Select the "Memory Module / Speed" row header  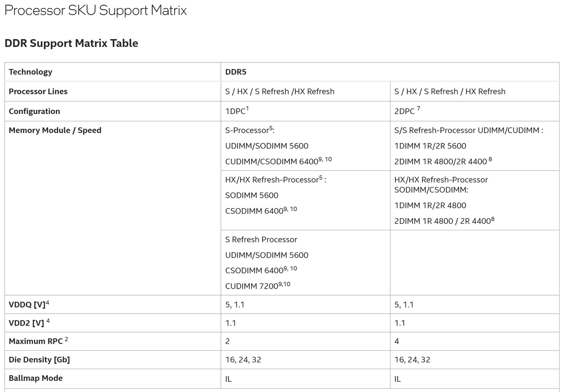pos(55,130)
